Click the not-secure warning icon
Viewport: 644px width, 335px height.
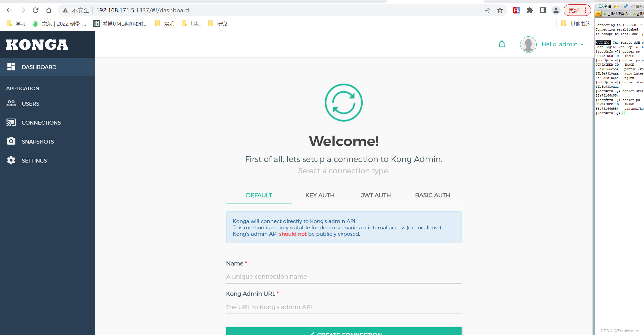(x=65, y=10)
